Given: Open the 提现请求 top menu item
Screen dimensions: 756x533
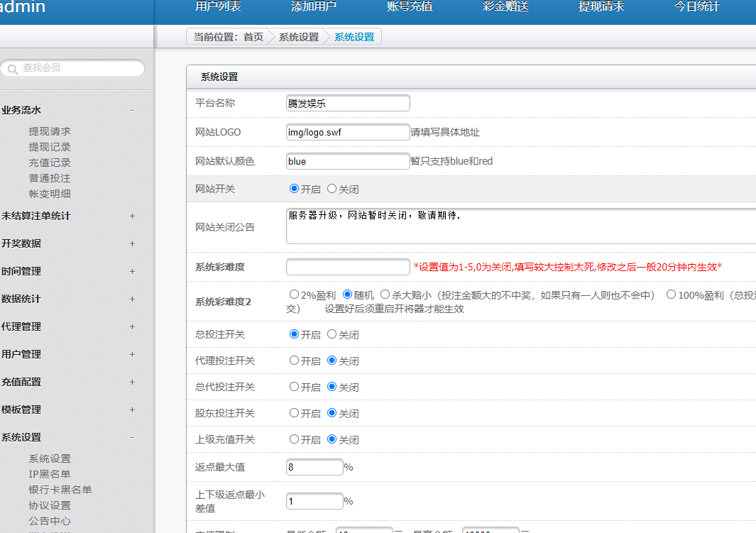Looking at the screenshot, I should [601, 7].
